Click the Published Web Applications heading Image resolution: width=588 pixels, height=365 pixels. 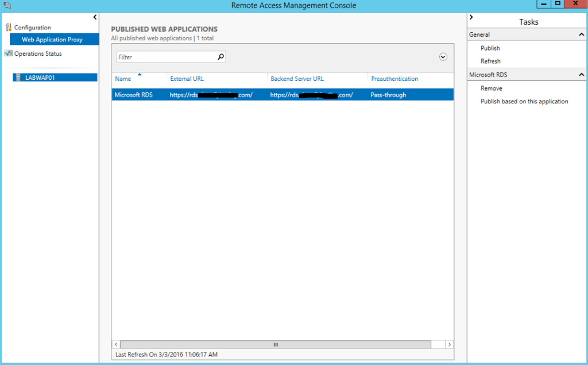point(164,29)
